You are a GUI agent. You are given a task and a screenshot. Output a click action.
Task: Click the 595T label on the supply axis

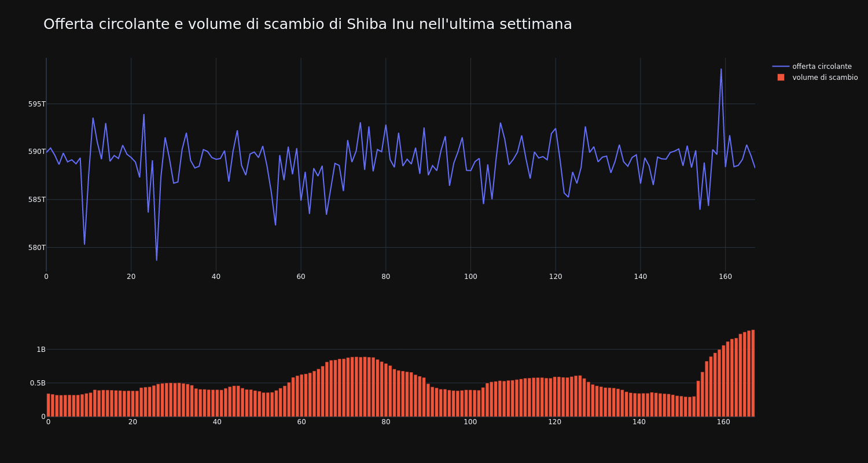click(x=36, y=104)
